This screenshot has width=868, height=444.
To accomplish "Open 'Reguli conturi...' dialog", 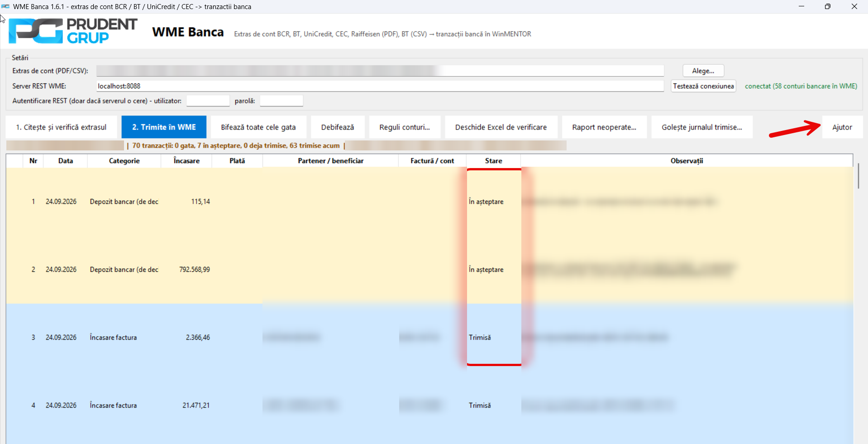I will click(x=405, y=127).
